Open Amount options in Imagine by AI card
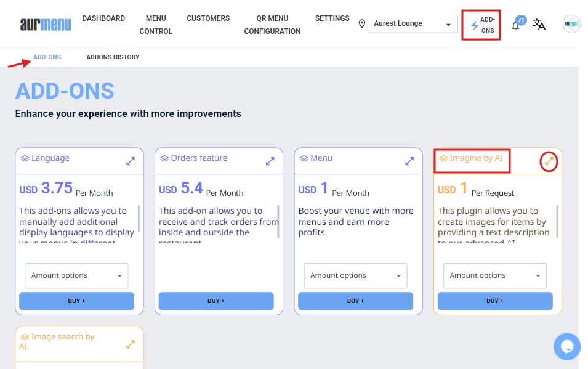 tap(495, 275)
